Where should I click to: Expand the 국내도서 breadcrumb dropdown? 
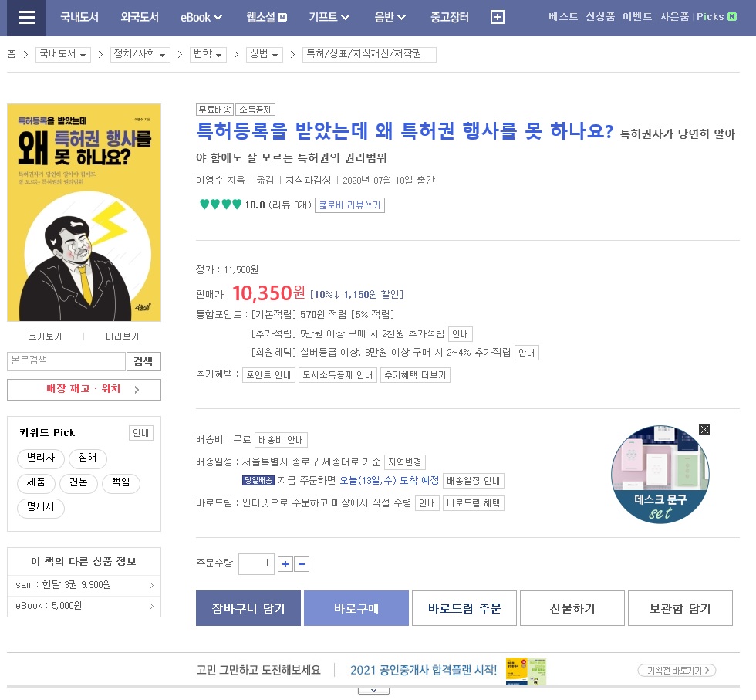point(63,55)
